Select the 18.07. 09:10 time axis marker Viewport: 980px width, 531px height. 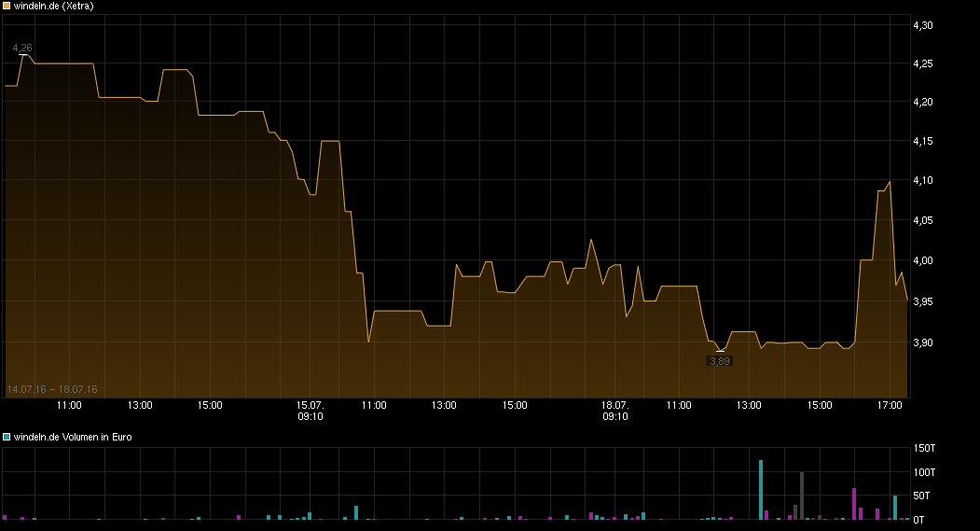tap(614, 411)
